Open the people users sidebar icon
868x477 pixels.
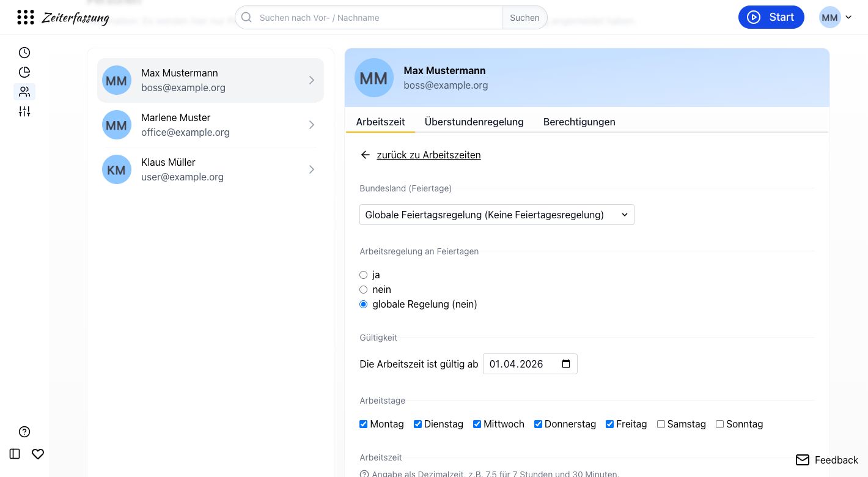24,92
